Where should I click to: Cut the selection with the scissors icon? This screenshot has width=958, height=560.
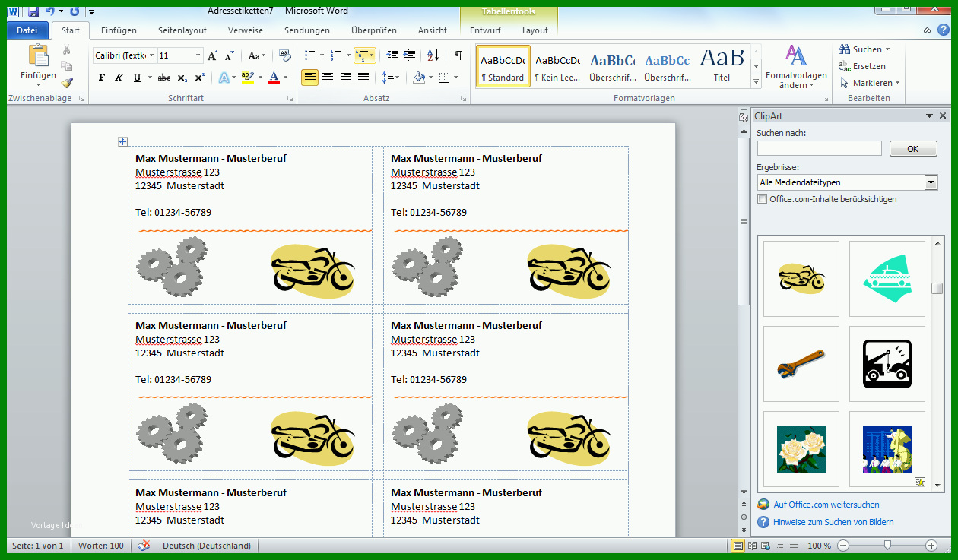[x=67, y=49]
